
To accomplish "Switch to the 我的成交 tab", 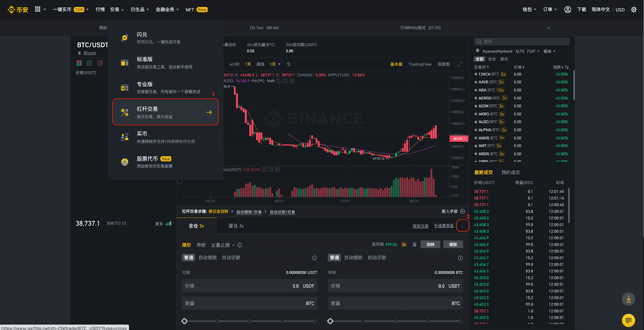I will pos(510,172).
